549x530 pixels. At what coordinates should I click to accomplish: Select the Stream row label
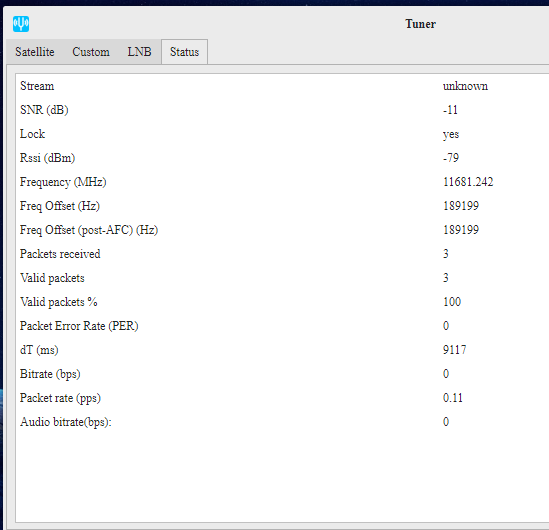click(37, 86)
